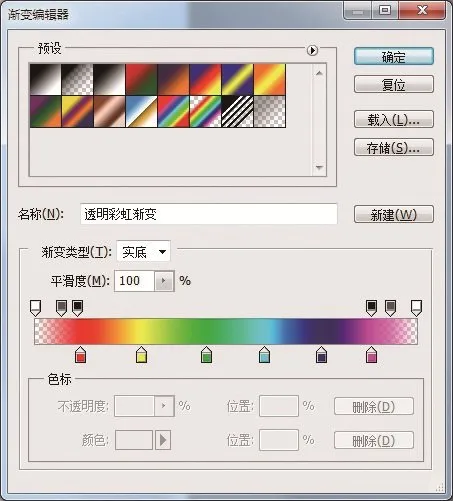Screen dimensions: 453x501
Task: Click the gradient color bar
Action: 226,331
